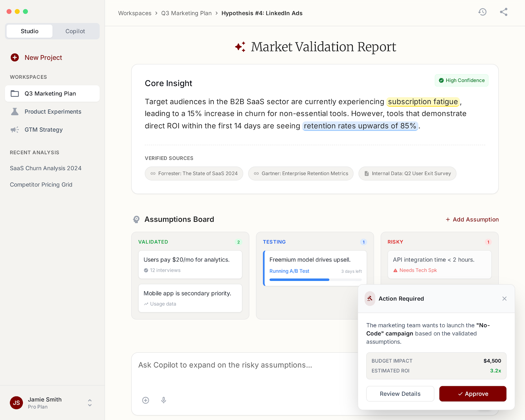Screen dimensions: 525x420
Task: Click the plus icon in the chat composer
Action: click(x=146, y=400)
